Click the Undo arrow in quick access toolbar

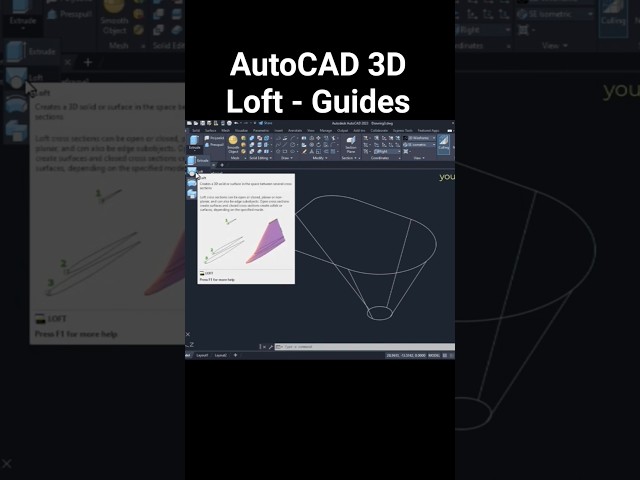coord(236,123)
